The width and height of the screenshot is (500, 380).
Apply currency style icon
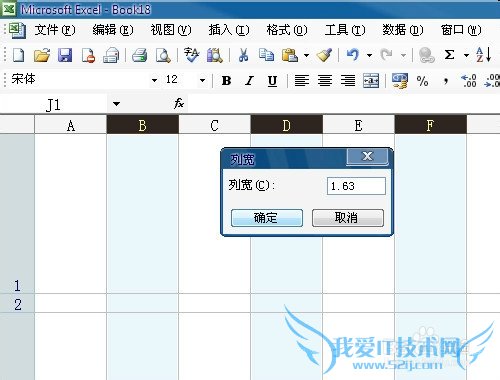(x=400, y=81)
